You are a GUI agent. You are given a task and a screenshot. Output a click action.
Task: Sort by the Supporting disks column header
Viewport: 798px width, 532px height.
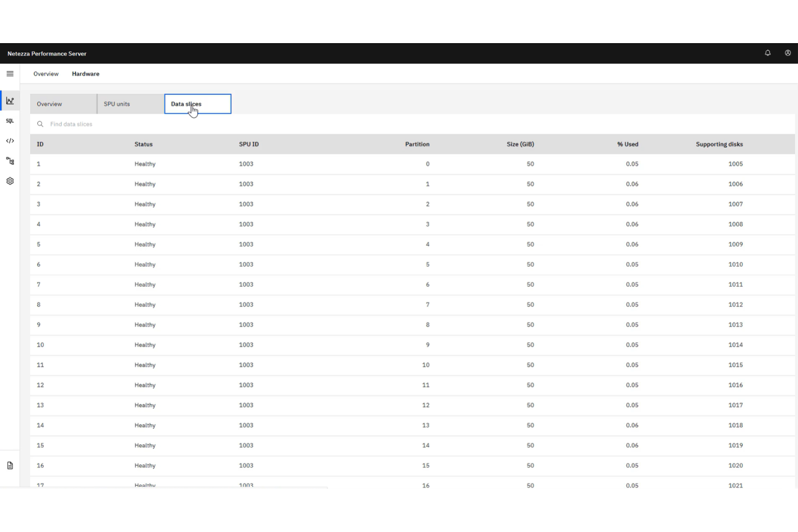pyautogui.click(x=719, y=144)
